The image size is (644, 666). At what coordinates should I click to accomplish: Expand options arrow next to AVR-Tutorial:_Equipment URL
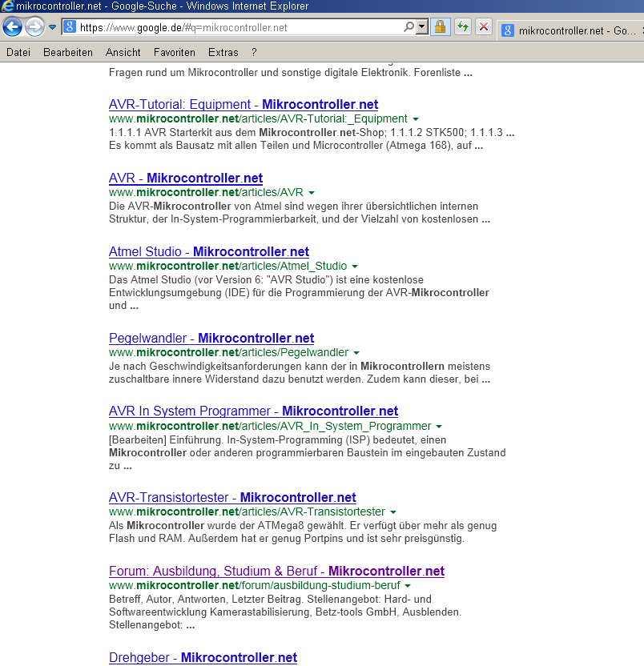[416, 119]
